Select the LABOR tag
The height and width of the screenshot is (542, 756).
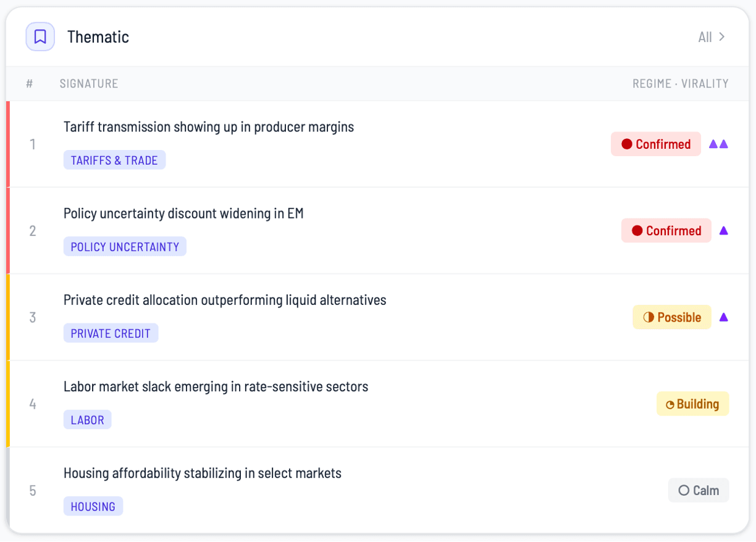point(87,420)
